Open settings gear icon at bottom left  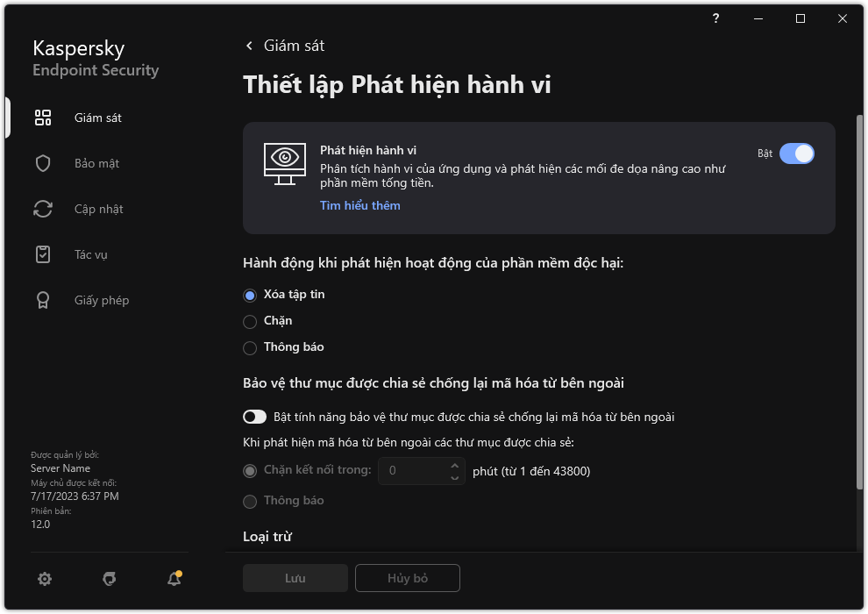[45, 579]
